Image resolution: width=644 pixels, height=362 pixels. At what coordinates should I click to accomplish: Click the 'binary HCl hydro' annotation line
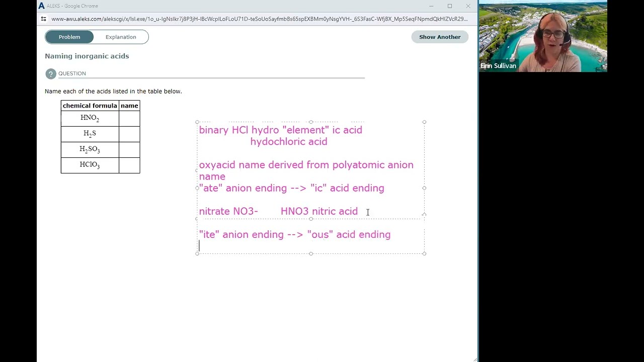[280, 130]
